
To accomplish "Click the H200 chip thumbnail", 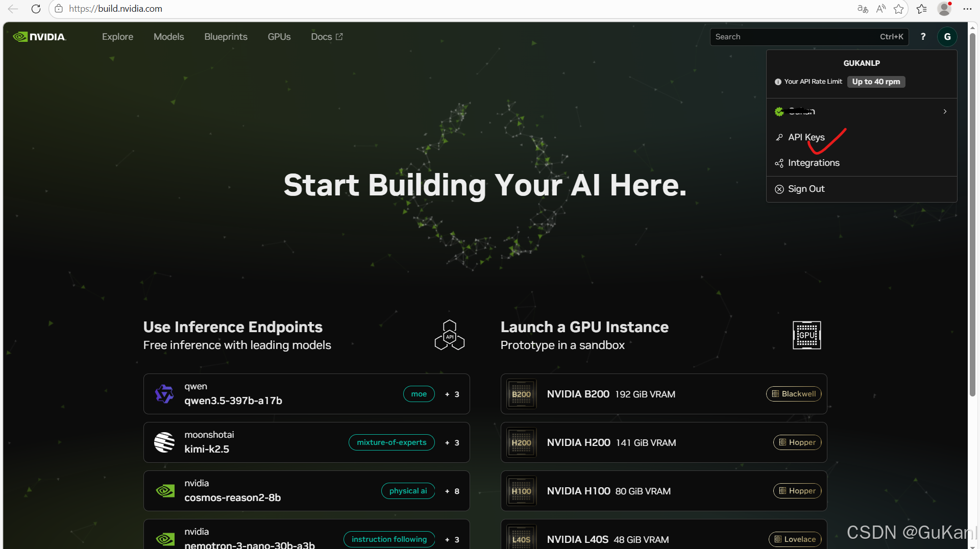I will pyautogui.click(x=522, y=442).
